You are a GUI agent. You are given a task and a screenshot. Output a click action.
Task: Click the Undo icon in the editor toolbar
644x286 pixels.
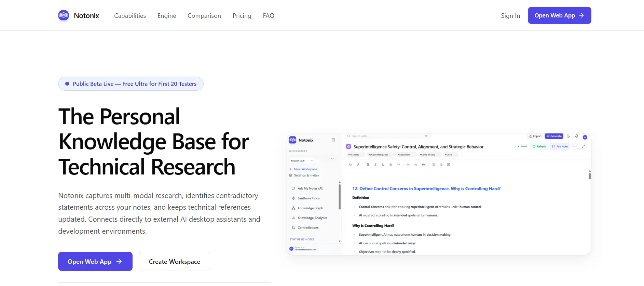(350, 165)
